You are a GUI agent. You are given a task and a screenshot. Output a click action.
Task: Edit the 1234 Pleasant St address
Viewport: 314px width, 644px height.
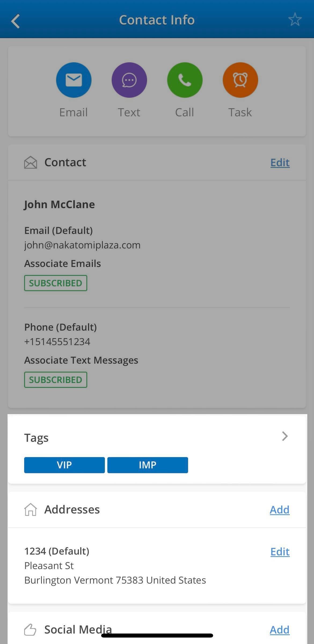pyautogui.click(x=280, y=552)
